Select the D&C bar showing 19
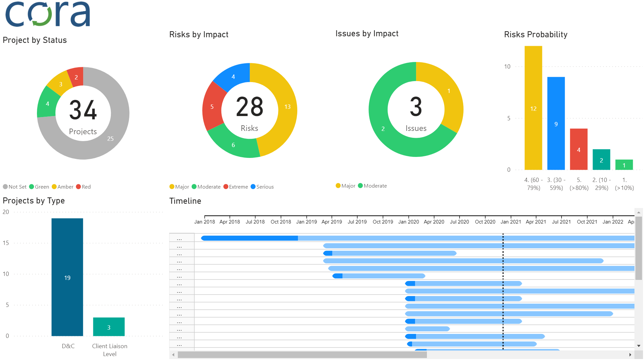The width and height of the screenshot is (644, 361). point(67,277)
